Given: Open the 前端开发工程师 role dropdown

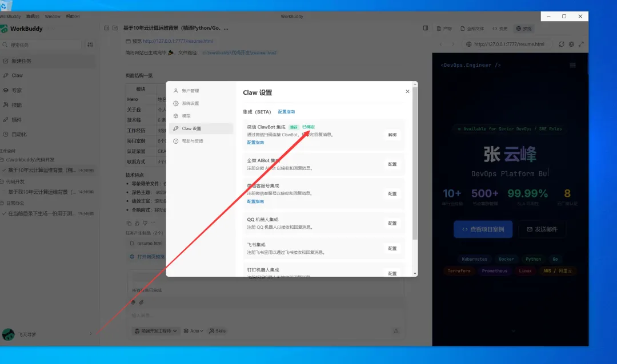Looking at the screenshot, I should click(x=155, y=331).
